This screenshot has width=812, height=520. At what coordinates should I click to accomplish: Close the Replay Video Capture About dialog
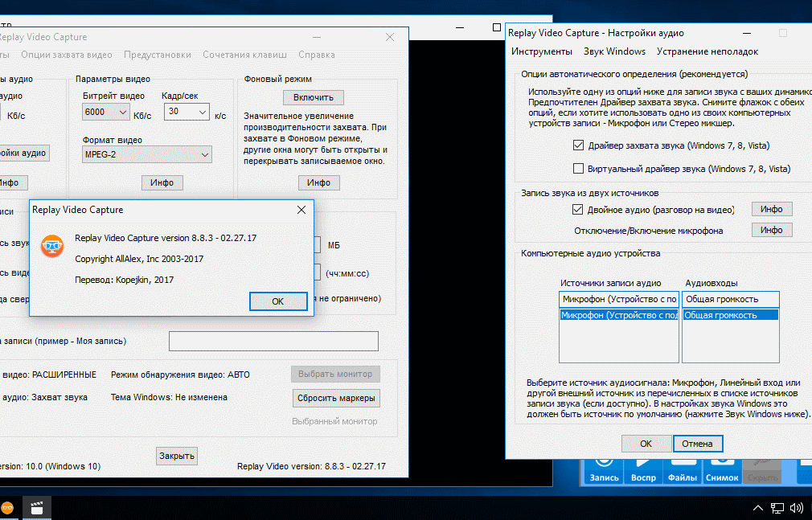tap(301, 210)
